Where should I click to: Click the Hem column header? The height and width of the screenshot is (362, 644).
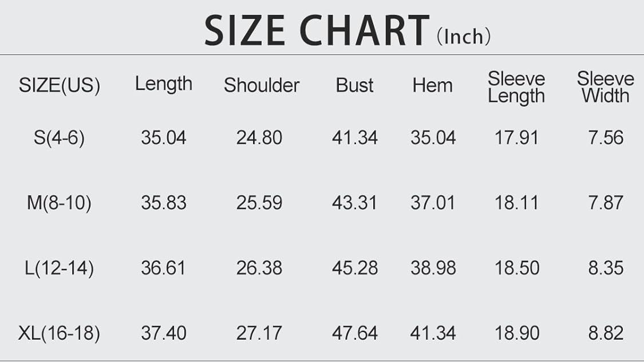click(x=432, y=85)
